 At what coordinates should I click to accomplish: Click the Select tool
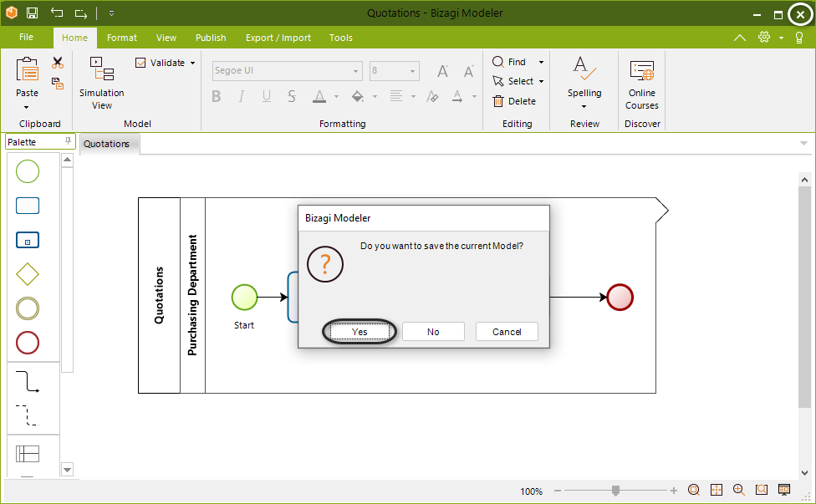click(x=513, y=81)
